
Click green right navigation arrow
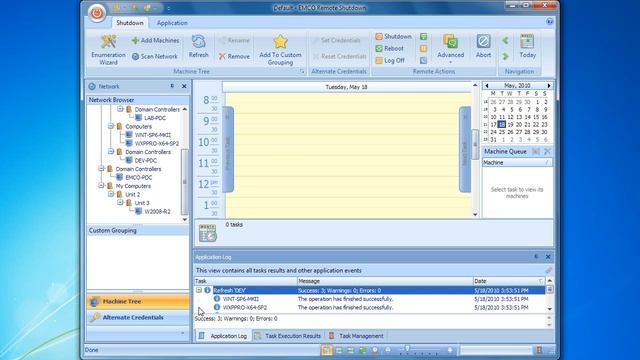505,56
